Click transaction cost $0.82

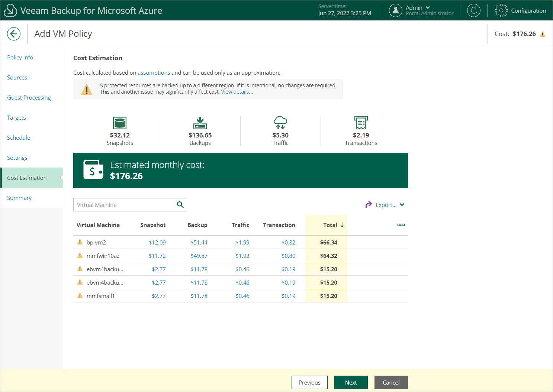289,242
